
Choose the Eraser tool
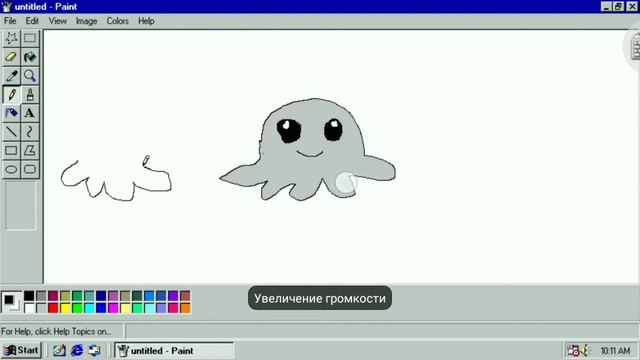11,57
